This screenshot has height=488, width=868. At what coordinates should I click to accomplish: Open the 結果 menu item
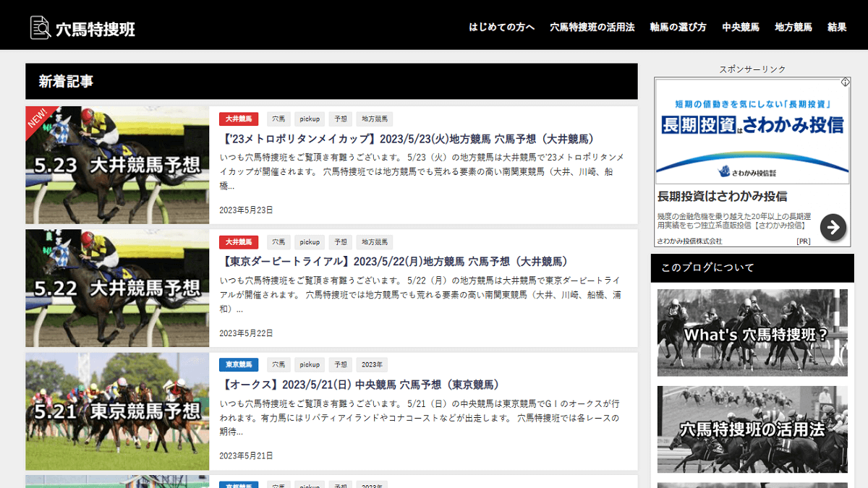(x=837, y=27)
